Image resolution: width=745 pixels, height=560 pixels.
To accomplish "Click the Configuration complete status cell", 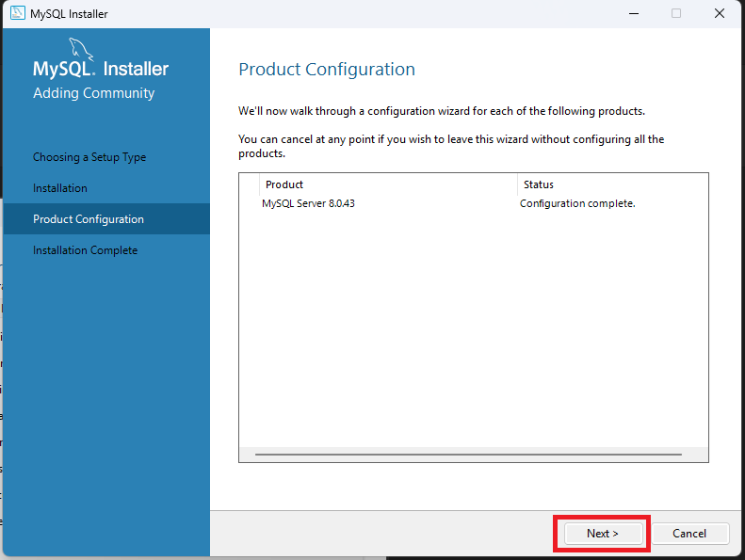I will tap(577, 203).
